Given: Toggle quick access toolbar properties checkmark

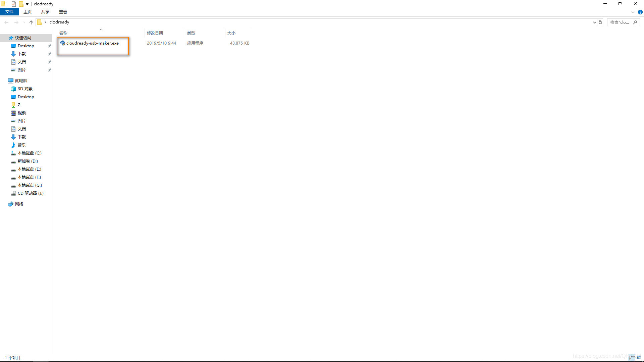Looking at the screenshot, I should 14,4.
